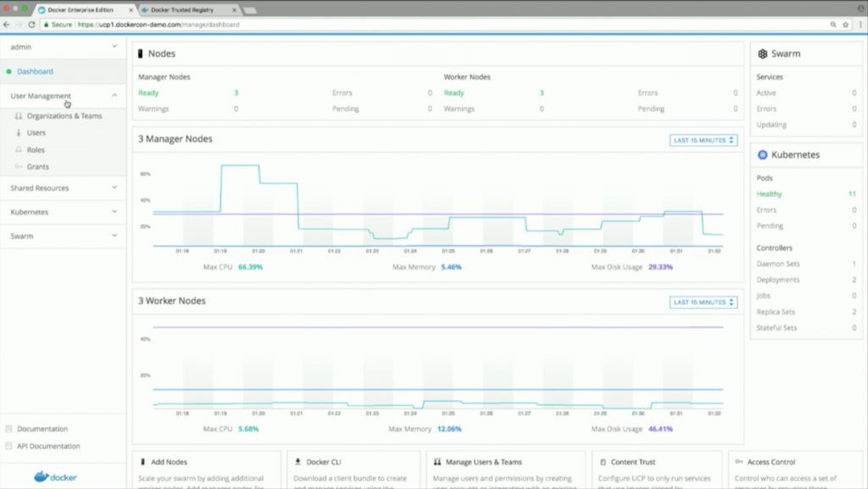This screenshot has width=868, height=489.
Task: Reload the page with the refresh icon
Action: (x=31, y=25)
